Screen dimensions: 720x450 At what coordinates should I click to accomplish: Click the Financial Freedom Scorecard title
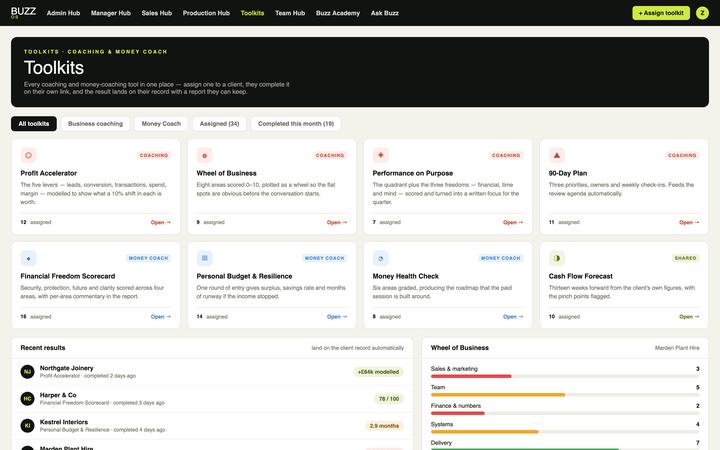(68, 276)
